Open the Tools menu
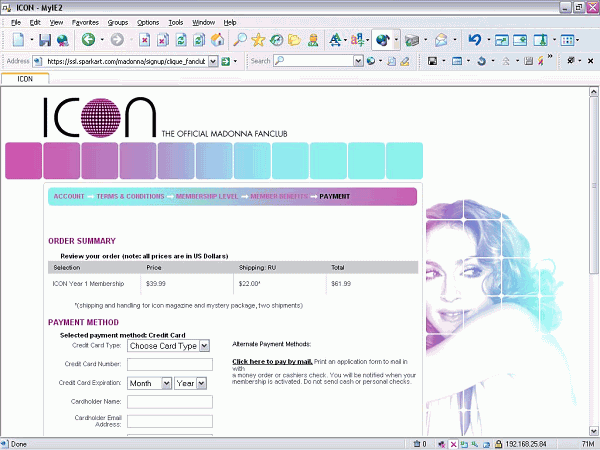600x450 pixels. (x=176, y=23)
